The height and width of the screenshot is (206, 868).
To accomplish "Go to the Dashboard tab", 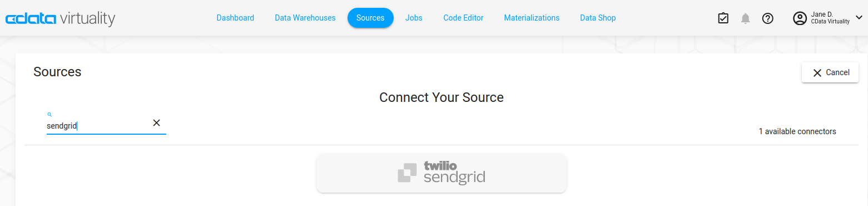I will pyautogui.click(x=235, y=18).
